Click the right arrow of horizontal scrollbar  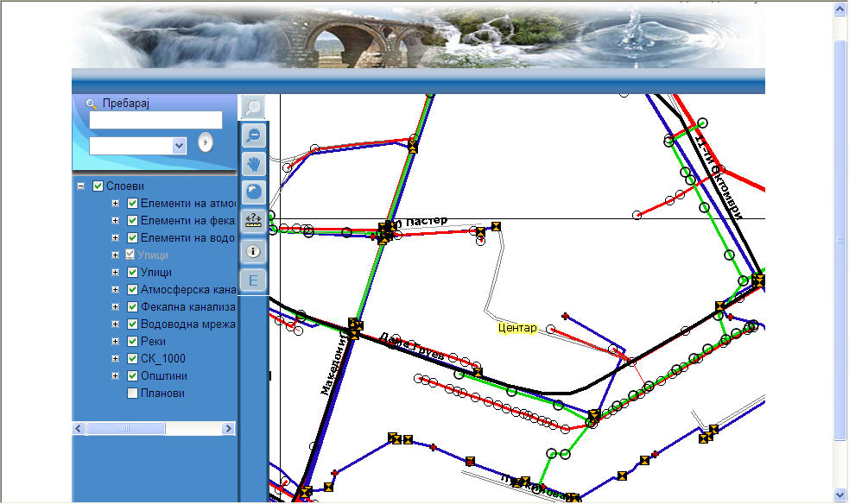click(x=227, y=427)
